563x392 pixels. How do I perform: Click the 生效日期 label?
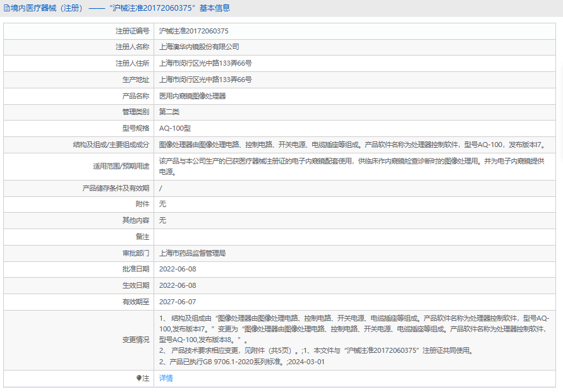point(136,285)
